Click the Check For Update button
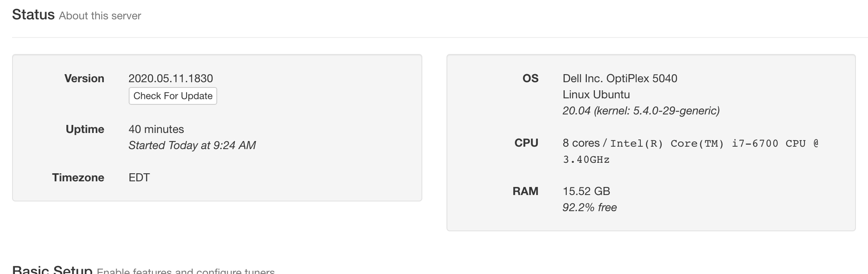868x274 pixels. pyautogui.click(x=173, y=96)
